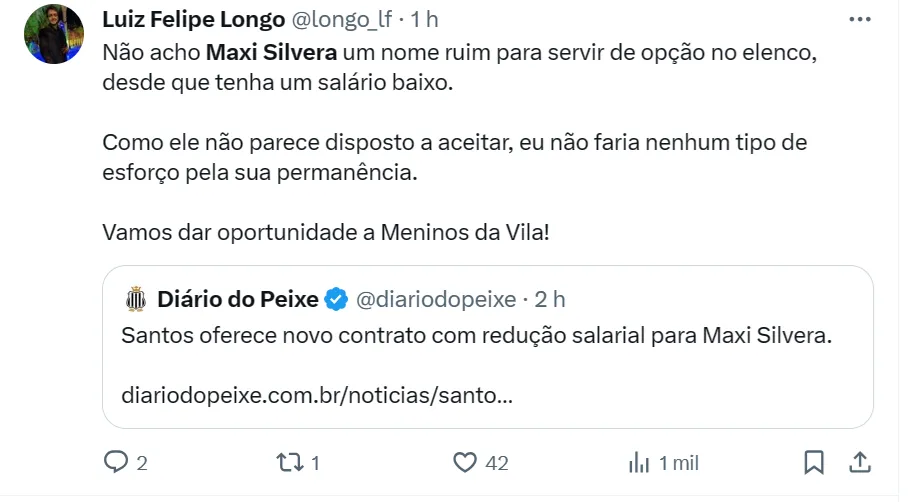The width and height of the screenshot is (921, 502).
Task: Click the "Vamos dar oportunidade" tweet line
Action: tap(326, 233)
